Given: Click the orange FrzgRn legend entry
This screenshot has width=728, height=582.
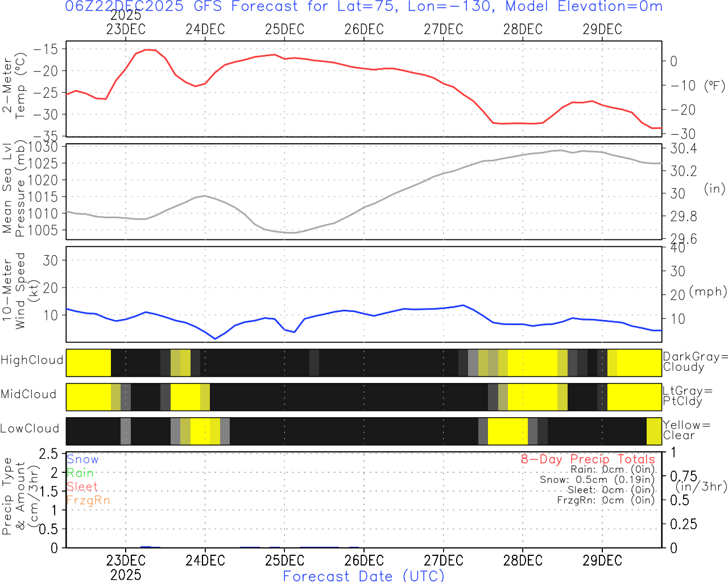Looking at the screenshot, I should pyautogui.click(x=88, y=500).
